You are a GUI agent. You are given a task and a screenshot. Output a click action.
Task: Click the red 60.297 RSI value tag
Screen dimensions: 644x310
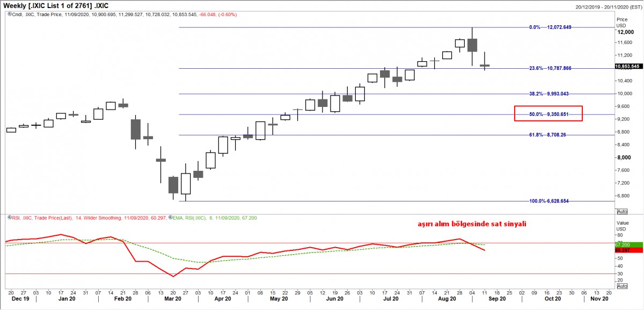(626, 250)
